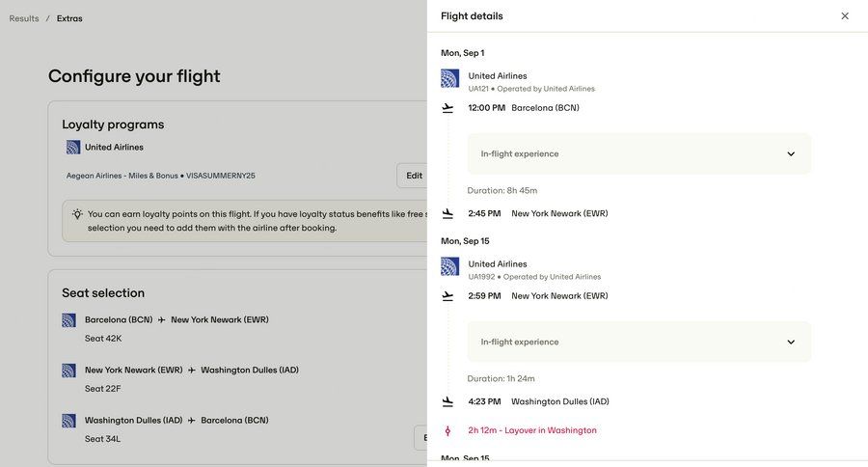The image size is (868, 467).
Task: Click landing plane icon at 2:45 PM
Action: pos(448,213)
